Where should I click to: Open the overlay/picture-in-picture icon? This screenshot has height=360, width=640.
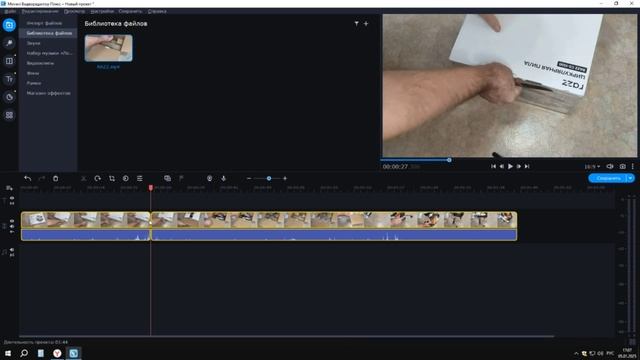167,178
